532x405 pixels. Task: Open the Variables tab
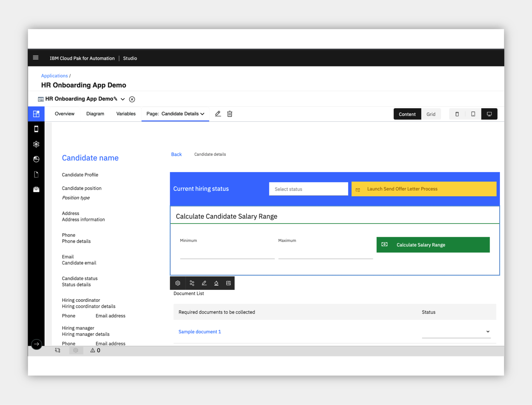point(126,114)
